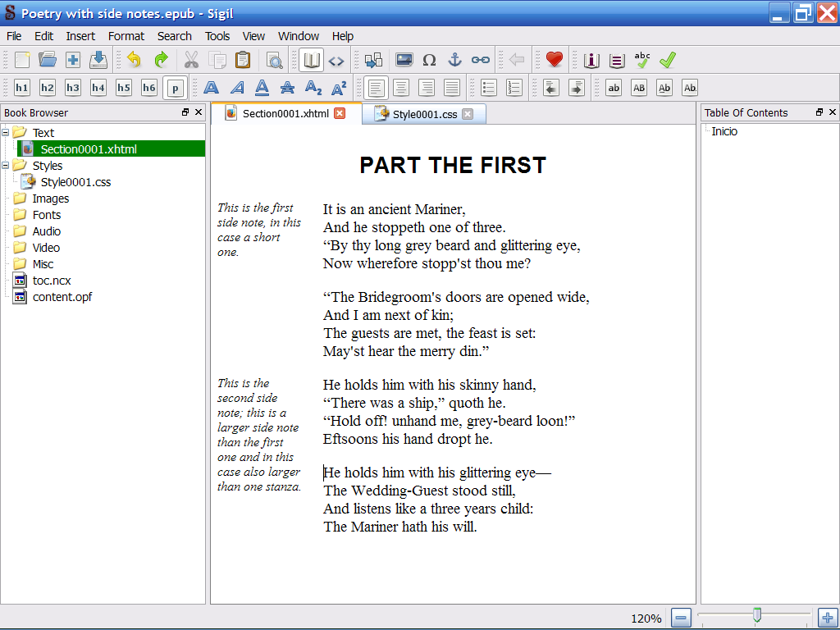The width and height of the screenshot is (840, 630).
Task: Generate Table of Contents icon
Action: [x=617, y=60]
